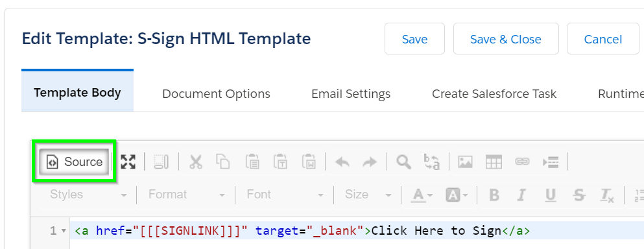Open the Email Settings tab
644x249 pixels.
pyautogui.click(x=351, y=93)
